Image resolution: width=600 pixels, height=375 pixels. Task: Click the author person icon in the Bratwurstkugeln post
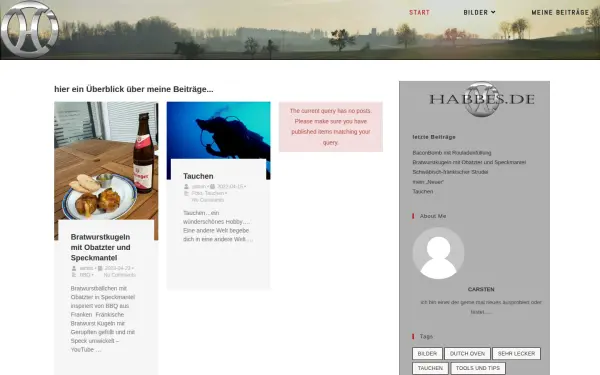pos(74,268)
